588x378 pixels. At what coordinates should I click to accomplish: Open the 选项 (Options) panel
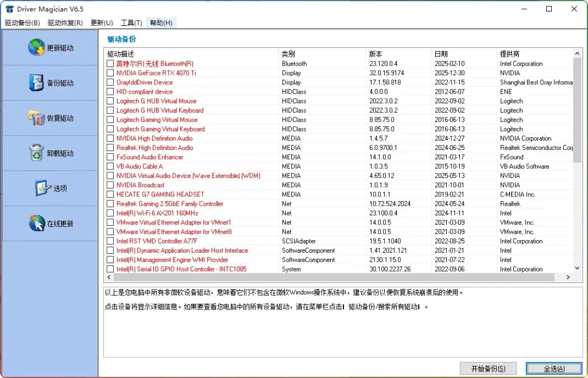pos(49,188)
